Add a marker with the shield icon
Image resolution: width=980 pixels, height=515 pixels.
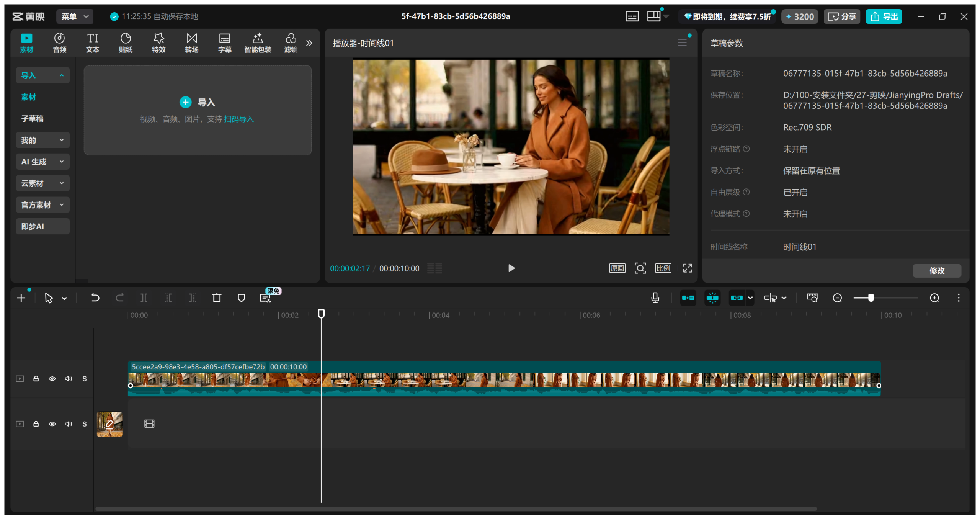coord(241,298)
